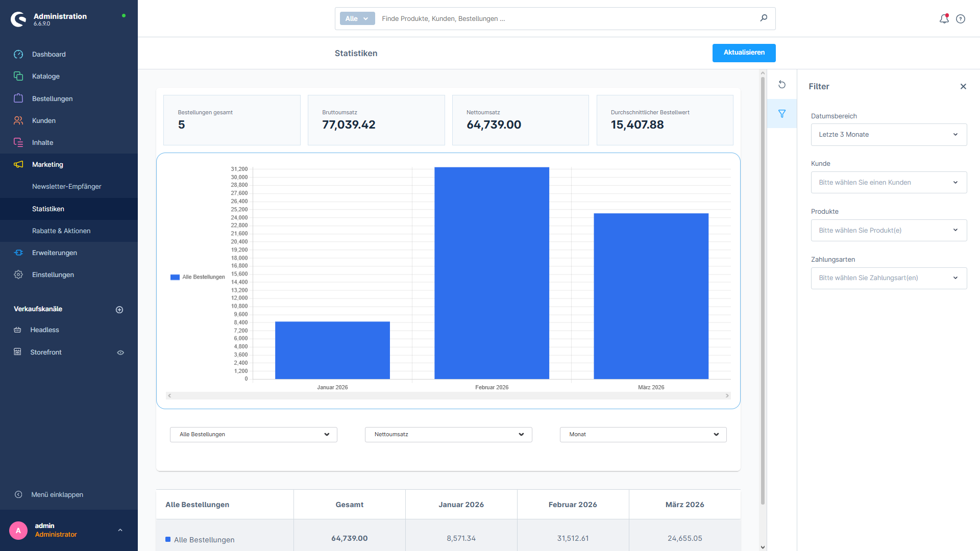Viewport: 980px width, 551px height.
Task: Close the Filter panel
Action: tap(963, 87)
